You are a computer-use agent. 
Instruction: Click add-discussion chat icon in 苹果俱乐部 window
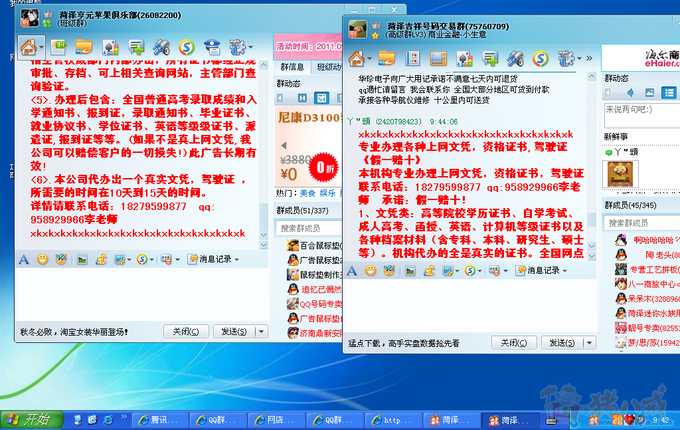[x=136, y=47]
